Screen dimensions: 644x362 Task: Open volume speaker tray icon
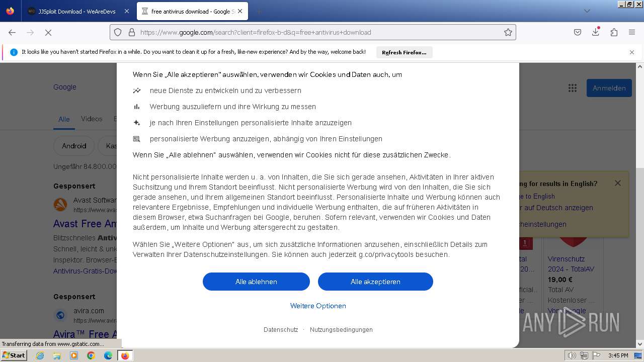pyautogui.click(x=572, y=355)
